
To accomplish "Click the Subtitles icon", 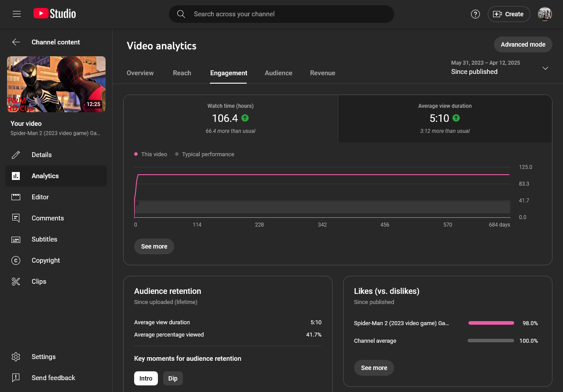I will 16,239.
